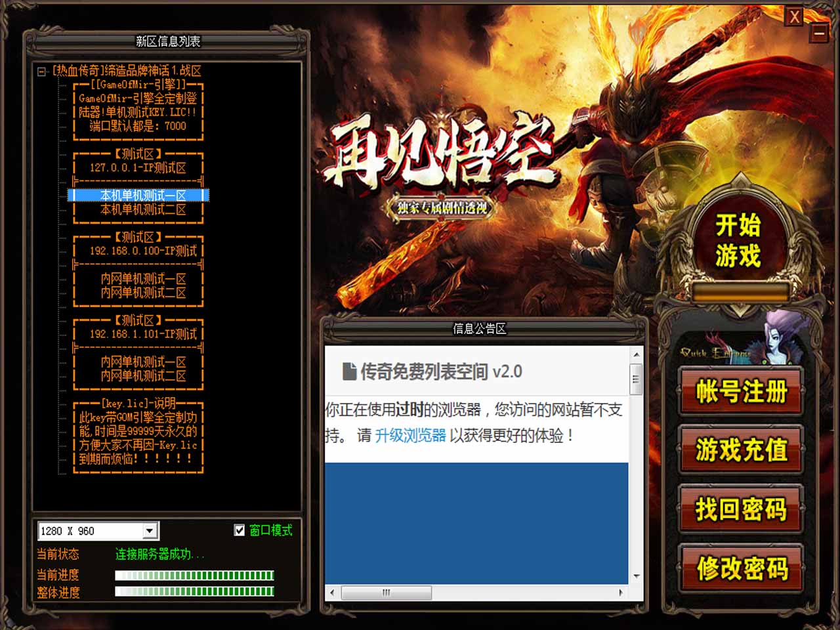
Task: Click the scroll-down arrow in the announcement panel
Action: click(x=636, y=576)
